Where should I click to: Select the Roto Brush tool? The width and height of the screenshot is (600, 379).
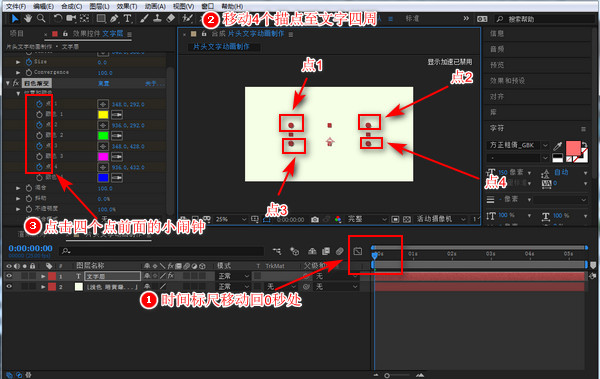(x=188, y=18)
